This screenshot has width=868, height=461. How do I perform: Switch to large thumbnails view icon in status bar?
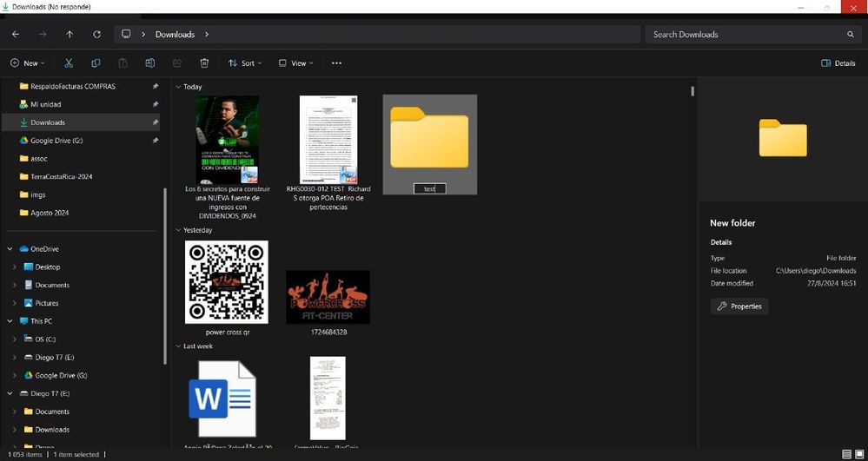(x=859, y=454)
